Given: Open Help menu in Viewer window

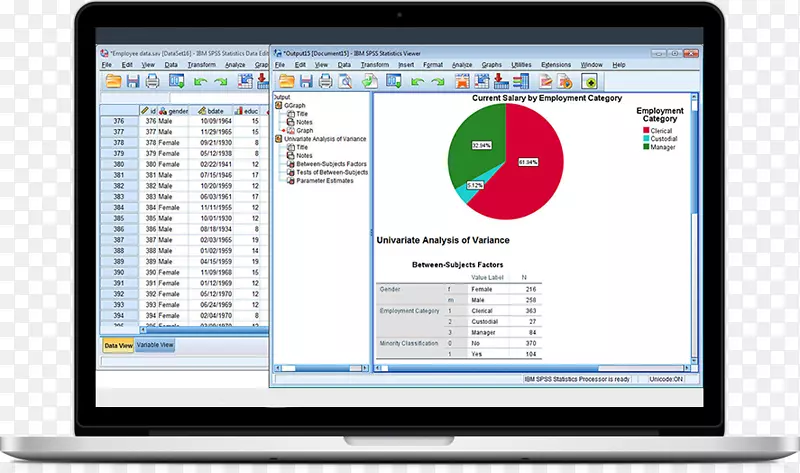Looking at the screenshot, I should point(619,65).
